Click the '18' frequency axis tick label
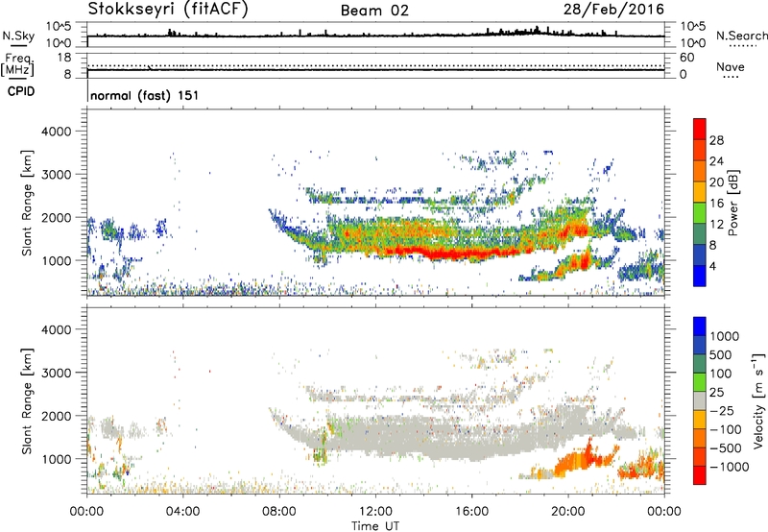The image size is (768, 532). (x=64, y=58)
